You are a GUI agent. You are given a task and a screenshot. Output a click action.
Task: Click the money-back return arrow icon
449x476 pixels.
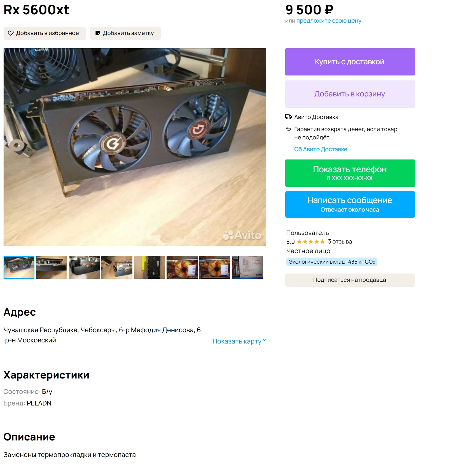tap(288, 129)
